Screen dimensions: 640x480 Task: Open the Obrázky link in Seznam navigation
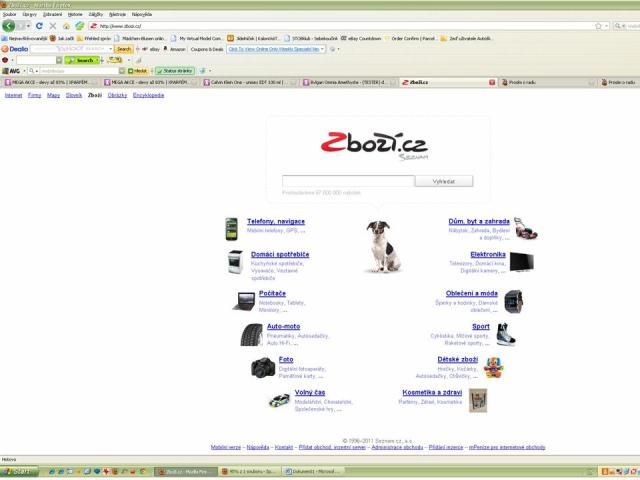point(117,95)
